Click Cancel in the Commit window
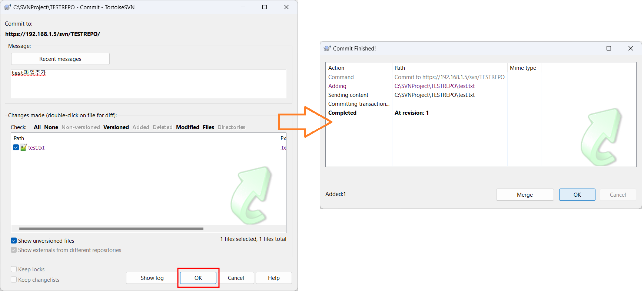644x291 pixels. (236, 278)
